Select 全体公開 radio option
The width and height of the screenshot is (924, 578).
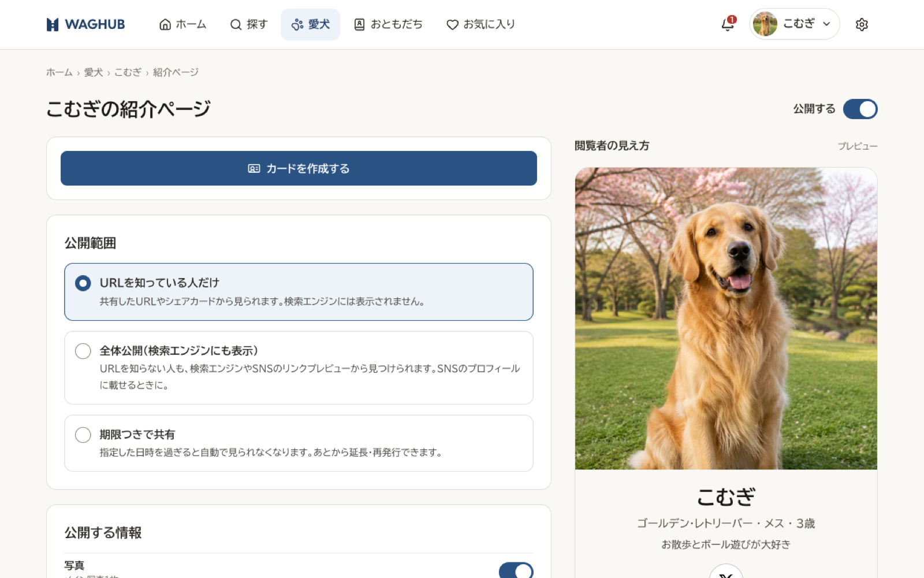299,368
